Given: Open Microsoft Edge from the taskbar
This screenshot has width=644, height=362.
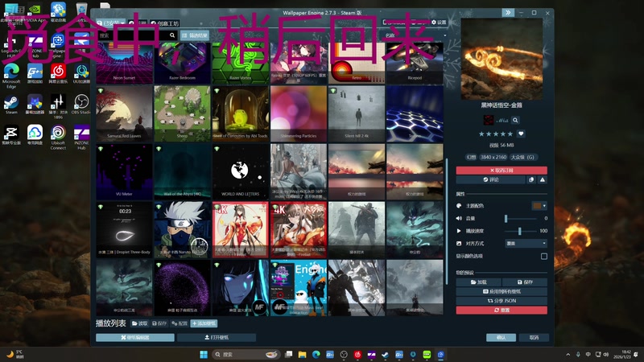Looking at the screenshot, I should [316, 354].
